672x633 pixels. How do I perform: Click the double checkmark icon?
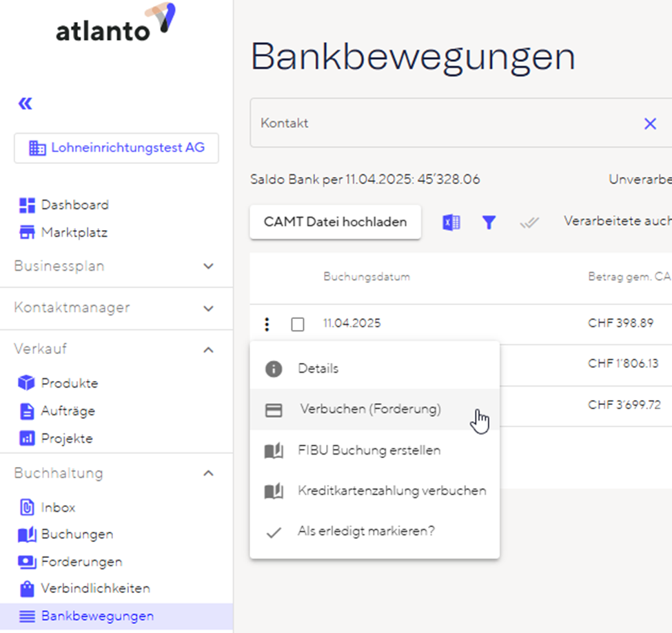[529, 222]
